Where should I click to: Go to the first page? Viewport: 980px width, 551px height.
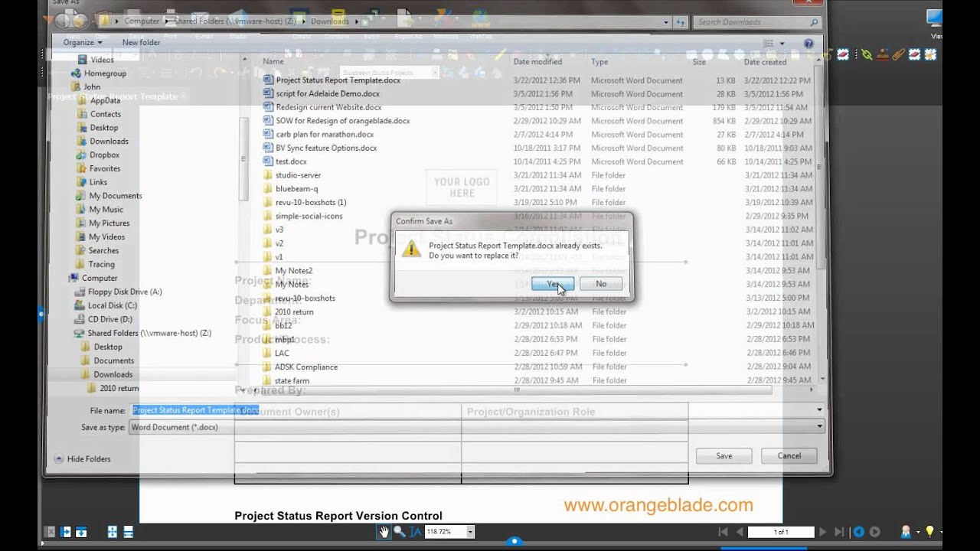click(723, 531)
